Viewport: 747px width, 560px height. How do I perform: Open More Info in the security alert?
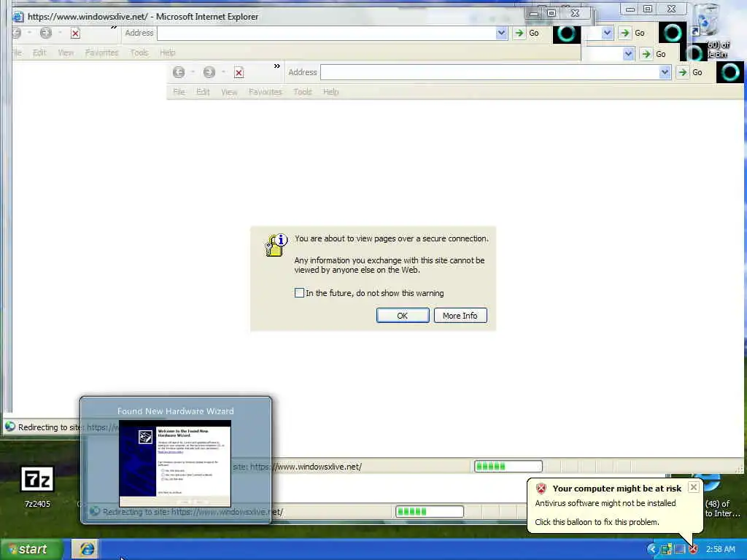460,316
